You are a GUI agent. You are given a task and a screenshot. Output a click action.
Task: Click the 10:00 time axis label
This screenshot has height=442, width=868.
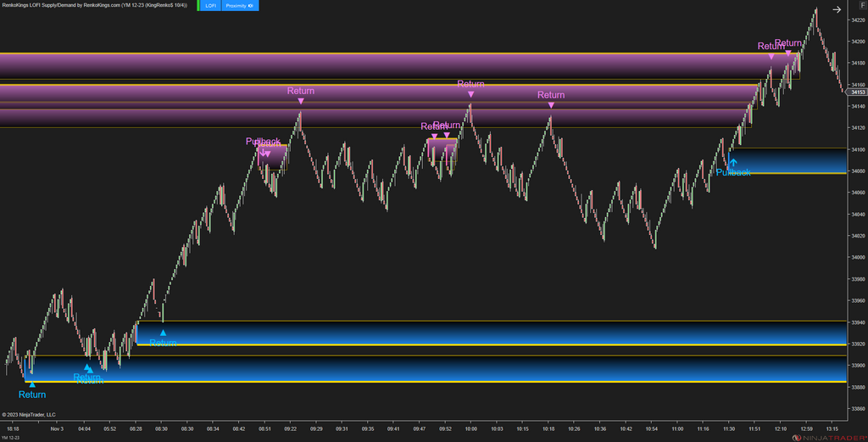[471, 428]
